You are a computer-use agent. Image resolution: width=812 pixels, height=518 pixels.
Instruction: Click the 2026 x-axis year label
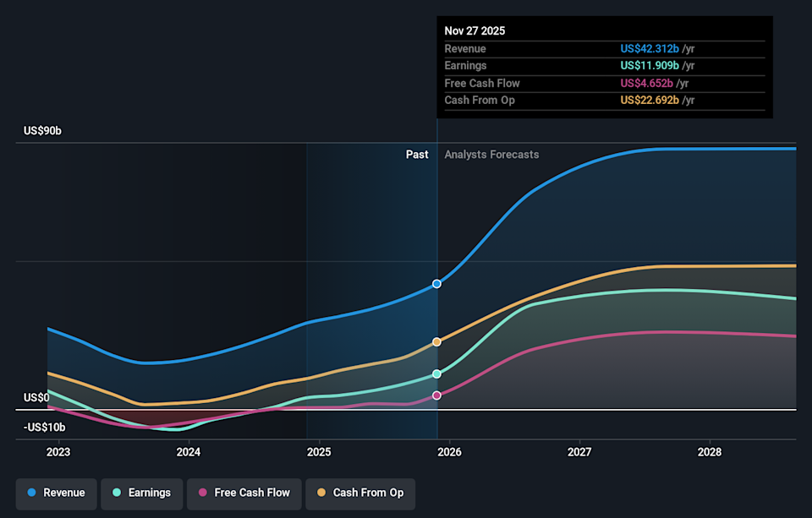pos(449,452)
